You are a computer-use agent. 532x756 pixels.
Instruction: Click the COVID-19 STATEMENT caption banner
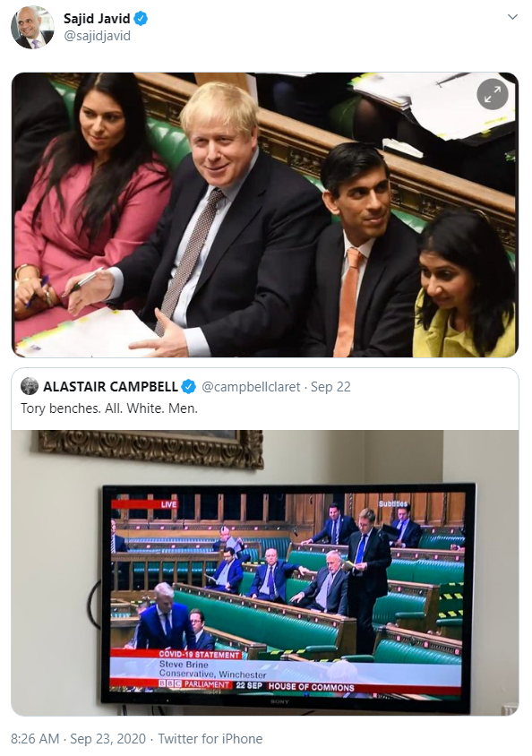pyautogui.click(x=200, y=655)
